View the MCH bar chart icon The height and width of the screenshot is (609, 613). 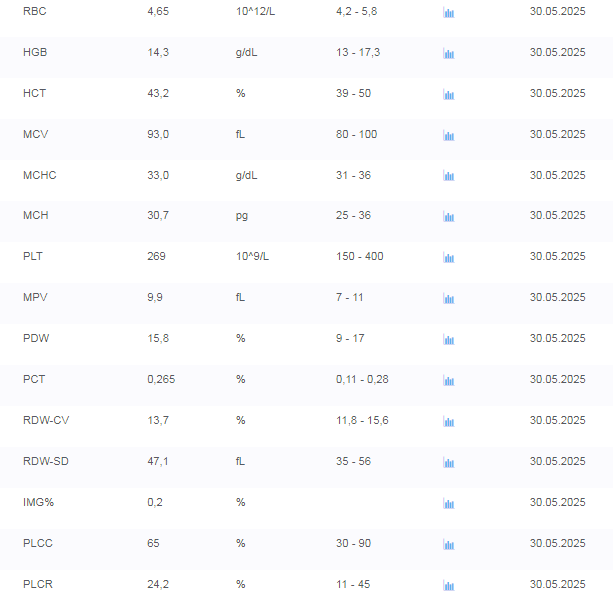(x=449, y=216)
